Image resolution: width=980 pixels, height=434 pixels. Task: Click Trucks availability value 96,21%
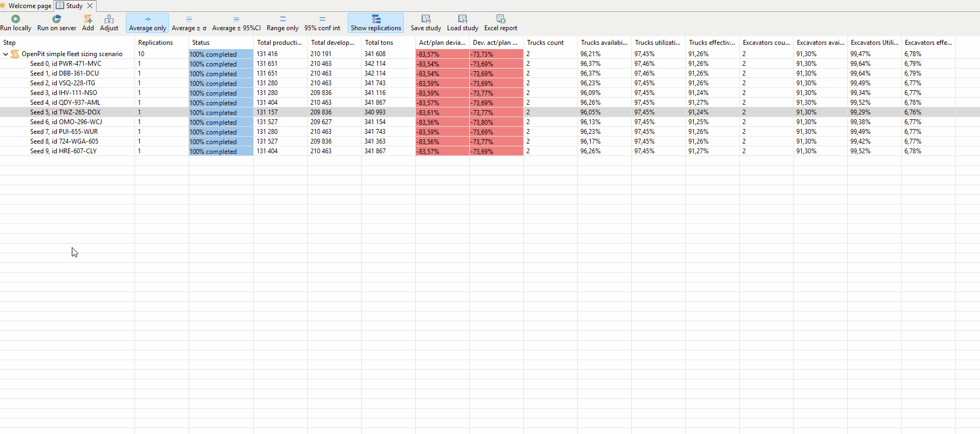coord(591,54)
